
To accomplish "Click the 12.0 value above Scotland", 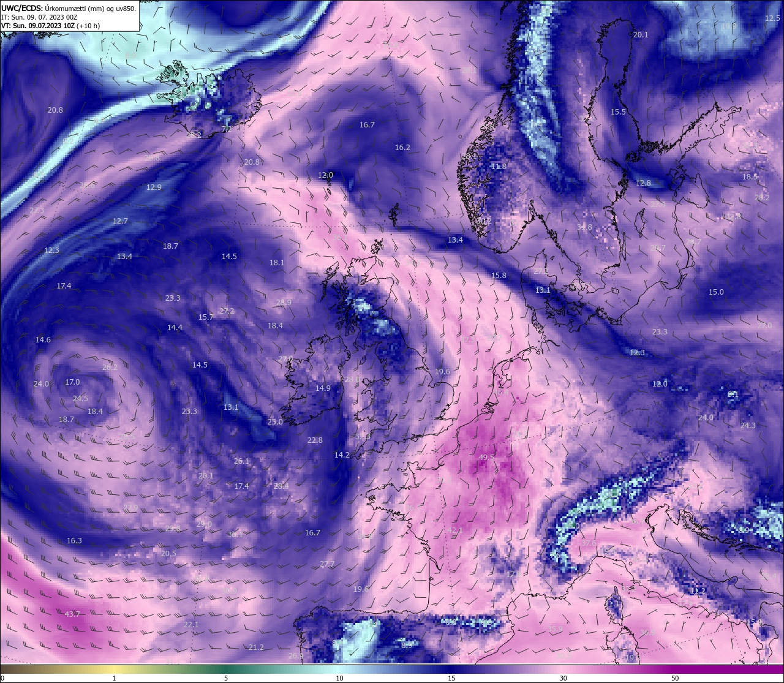I will click(325, 175).
